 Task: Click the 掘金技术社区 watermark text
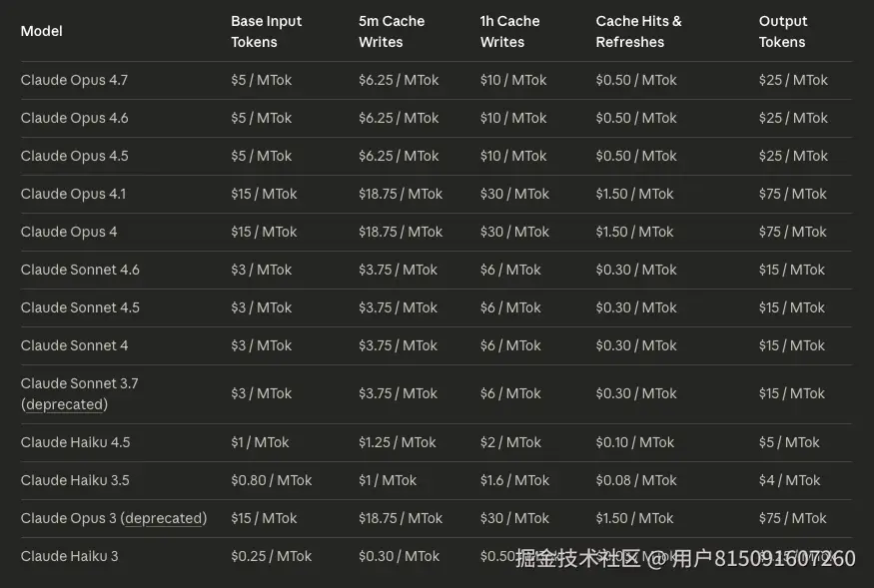577,558
